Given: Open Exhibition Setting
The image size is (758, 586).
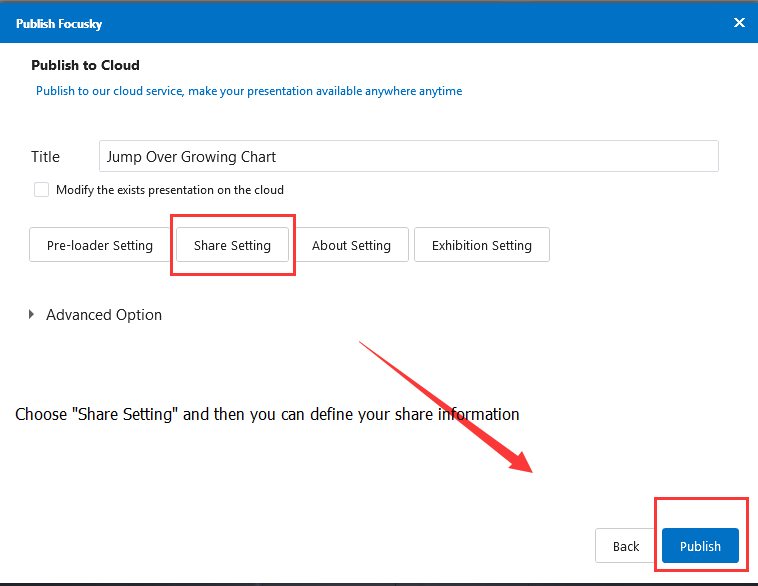Looking at the screenshot, I should [481, 245].
